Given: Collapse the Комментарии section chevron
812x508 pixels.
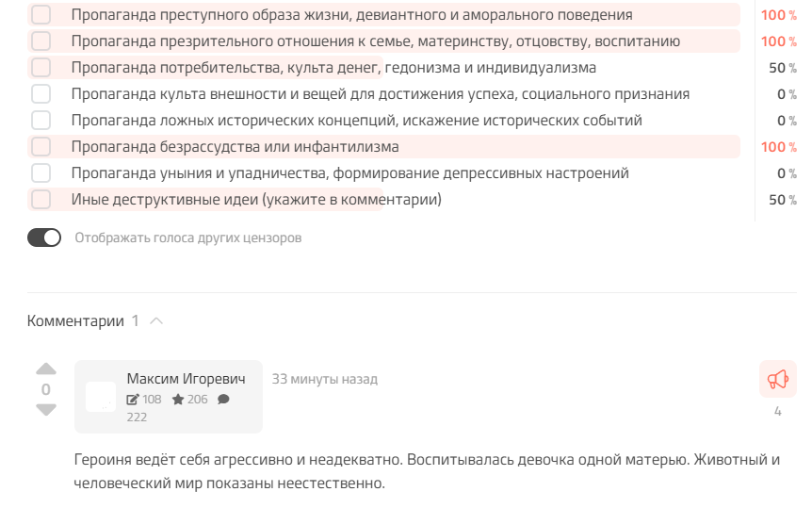Looking at the screenshot, I should 156,321.
